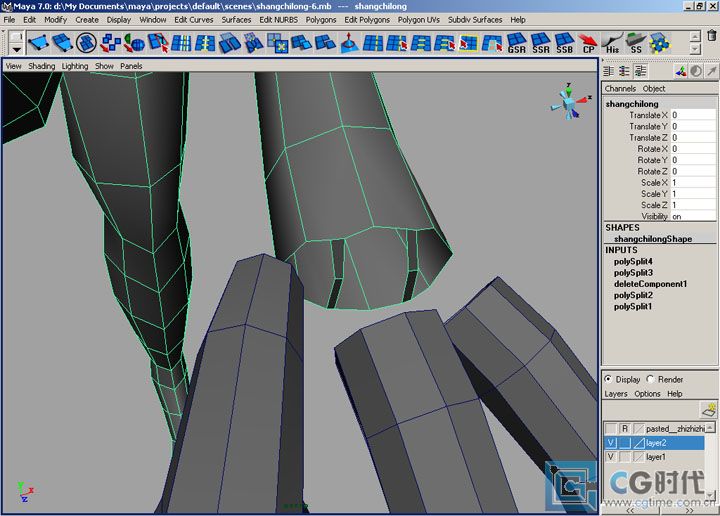Select the Display radio button
This screenshot has width=720, height=516.
click(x=608, y=379)
